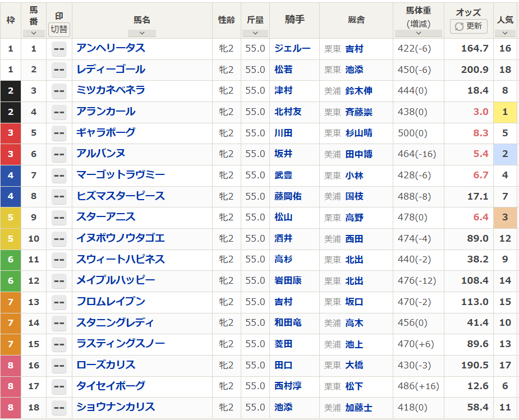Click the mark selector for スターアニス
Viewport: 519px width, 420px height.
pyautogui.click(x=59, y=217)
